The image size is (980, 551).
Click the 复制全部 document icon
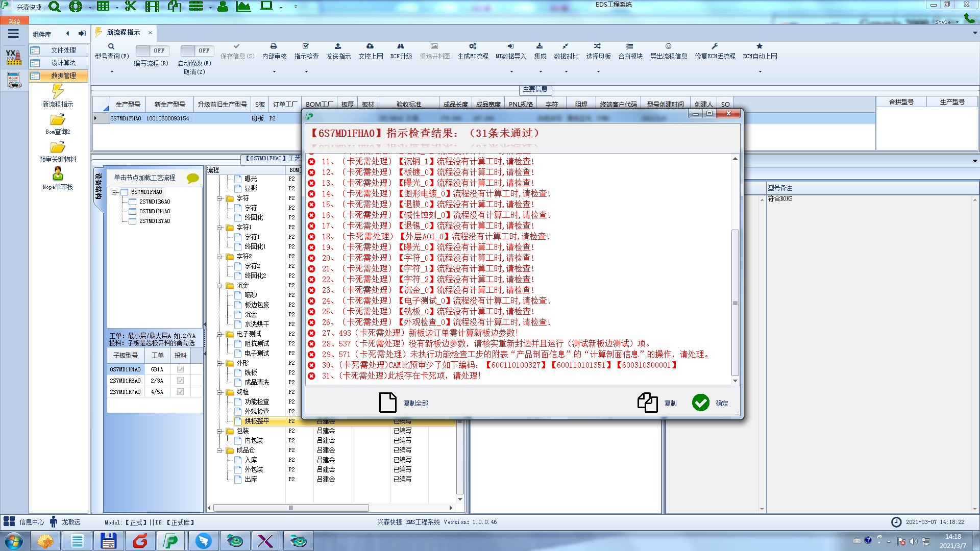(x=387, y=403)
